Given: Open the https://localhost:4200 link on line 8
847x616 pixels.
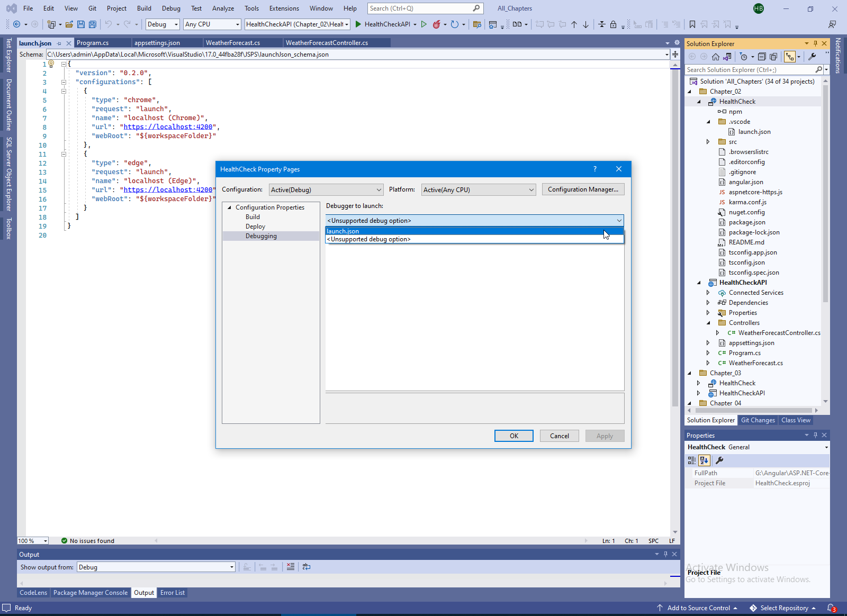Looking at the screenshot, I should click(168, 127).
